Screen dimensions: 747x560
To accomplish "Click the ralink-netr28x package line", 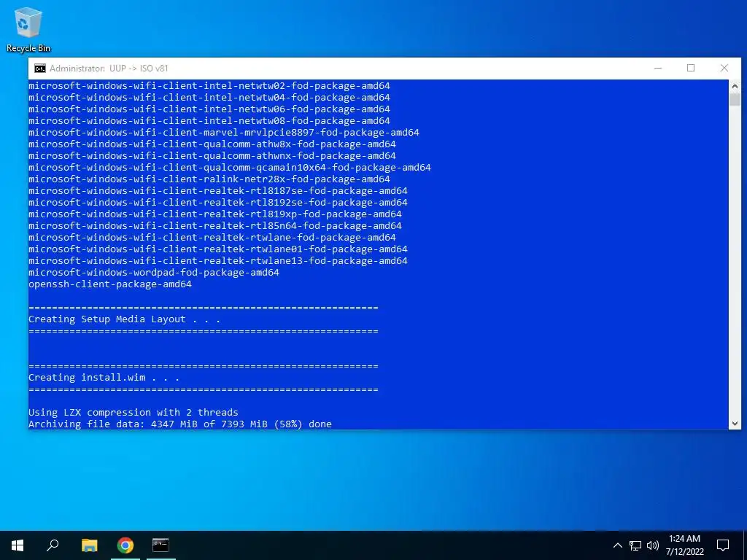I will [x=209, y=179].
